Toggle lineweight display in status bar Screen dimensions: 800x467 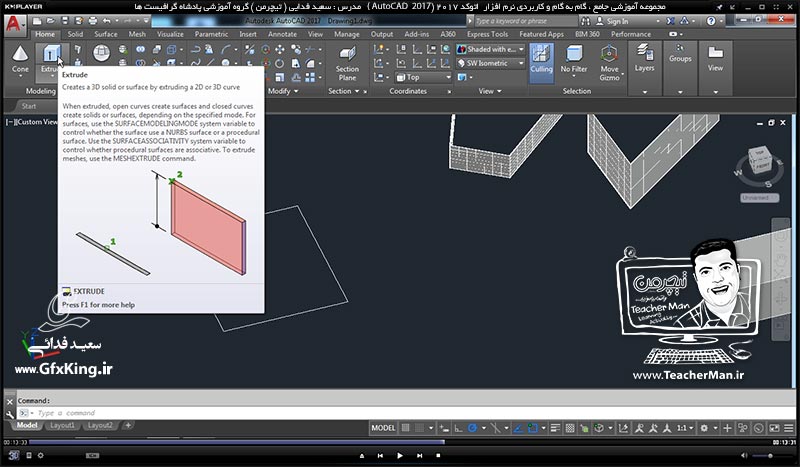pyautogui.click(x=556, y=428)
